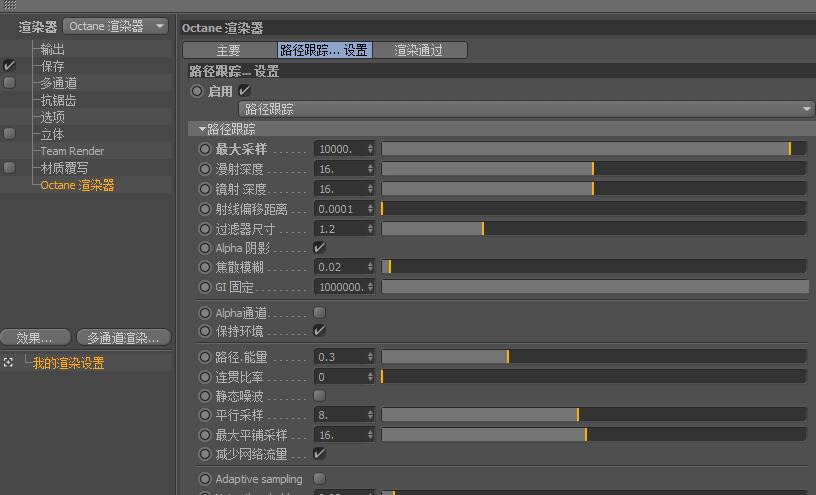This screenshot has height=495, width=816.
Task: Click the animation dot beside Alpha 阴影
Action: pyautogui.click(x=205, y=248)
